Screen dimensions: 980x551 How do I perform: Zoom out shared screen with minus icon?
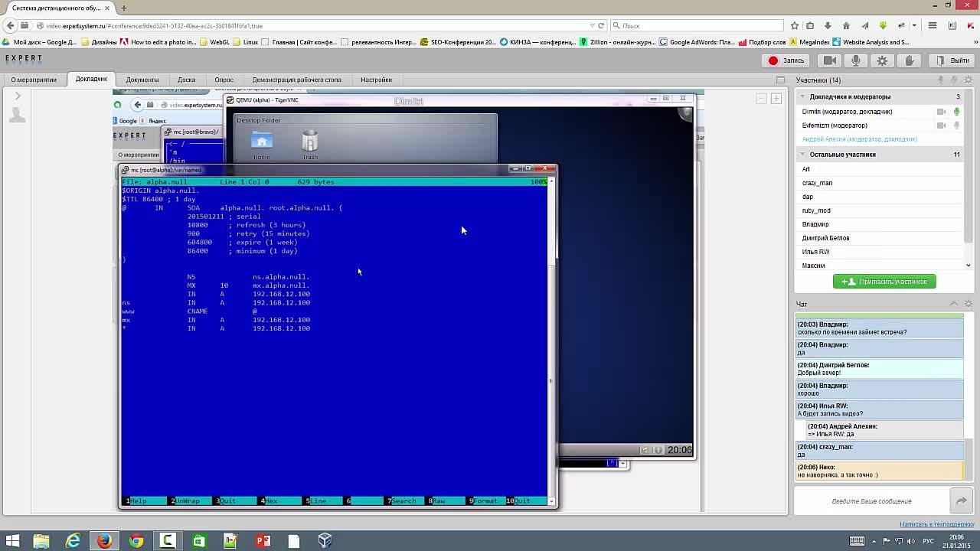click(761, 98)
